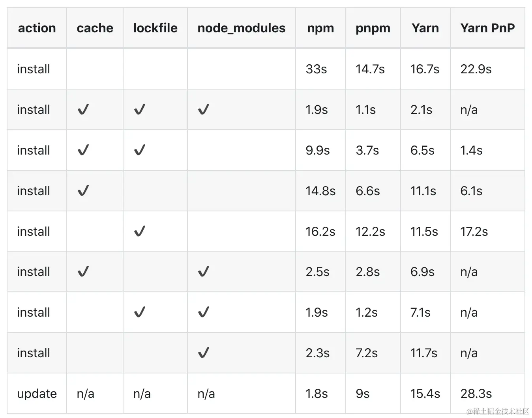Click the 28.3s Yarn PnP value
This screenshot has height=418, width=532.
[476, 394]
